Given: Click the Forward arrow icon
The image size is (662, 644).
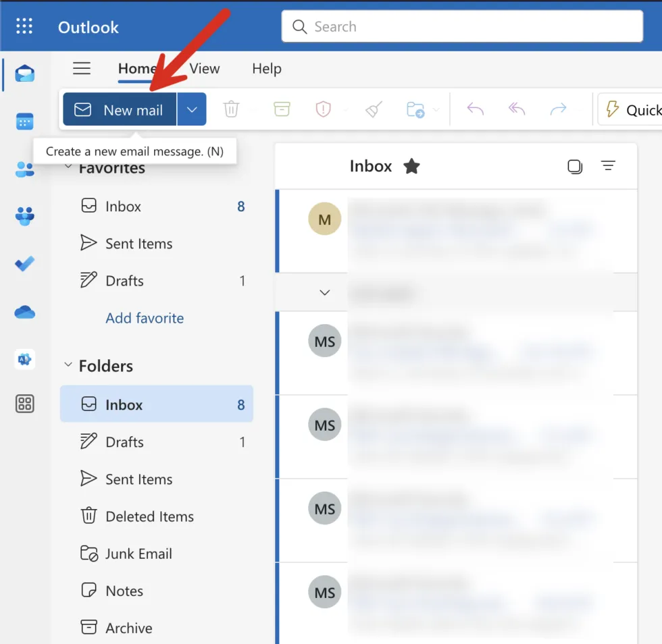Looking at the screenshot, I should [558, 109].
